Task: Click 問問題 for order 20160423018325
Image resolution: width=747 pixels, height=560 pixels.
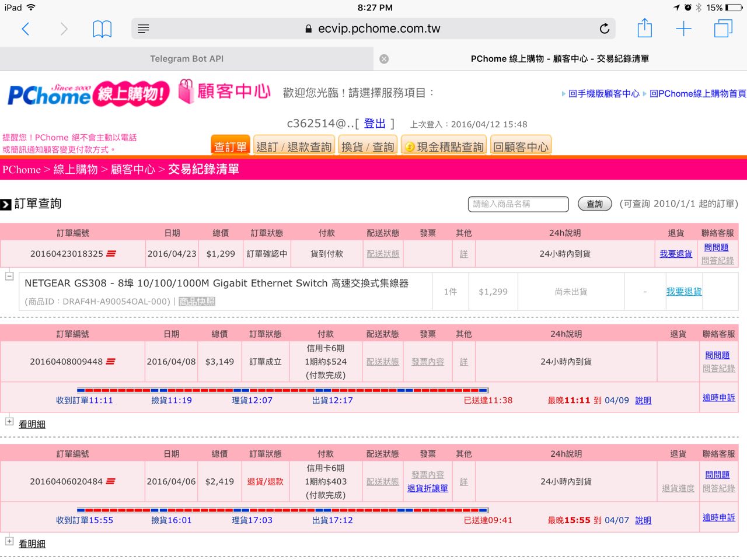Action: tap(716, 247)
